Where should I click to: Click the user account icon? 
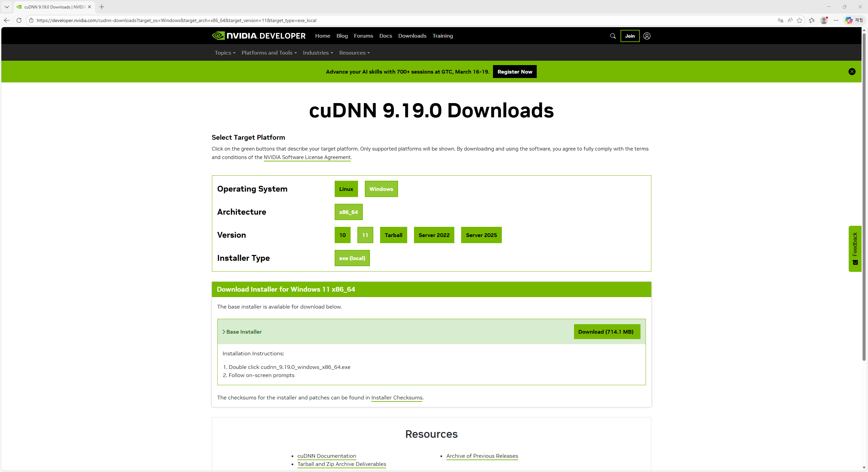tap(646, 36)
